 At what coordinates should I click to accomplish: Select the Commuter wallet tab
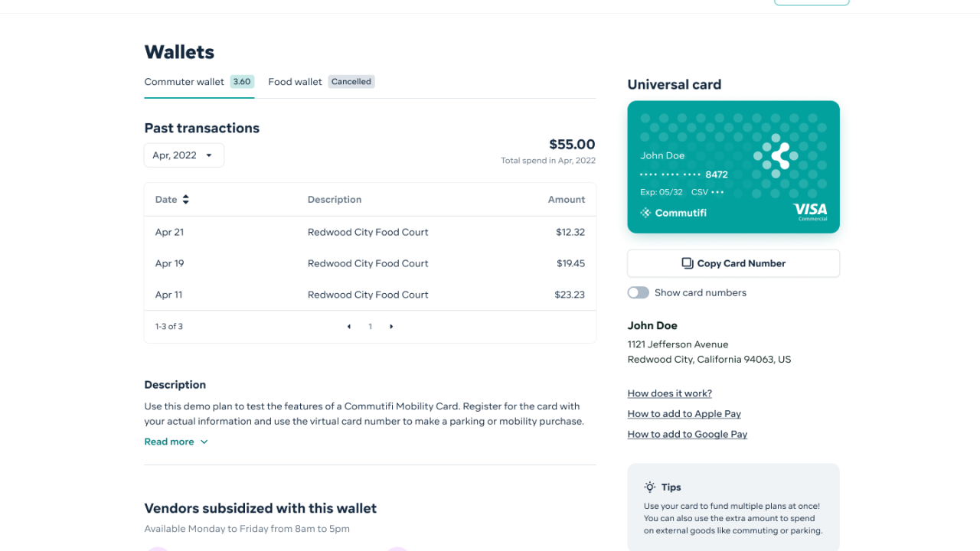pyautogui.click(x=184, y=81)
